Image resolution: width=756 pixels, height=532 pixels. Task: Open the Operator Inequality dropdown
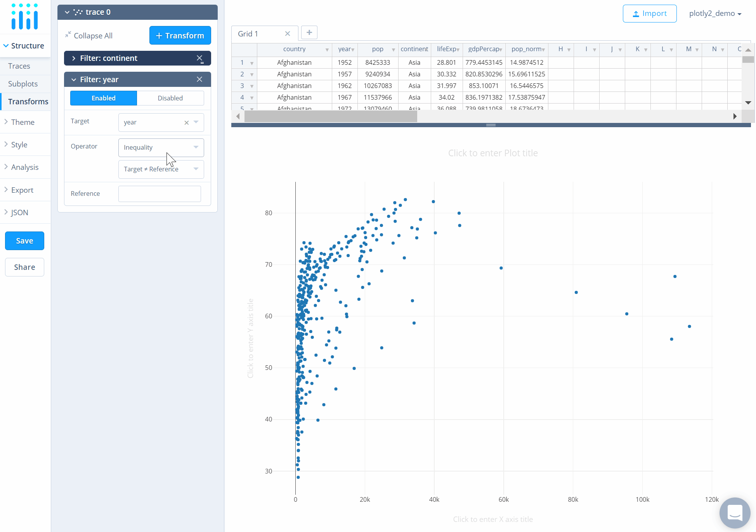(x=161, y=147)
